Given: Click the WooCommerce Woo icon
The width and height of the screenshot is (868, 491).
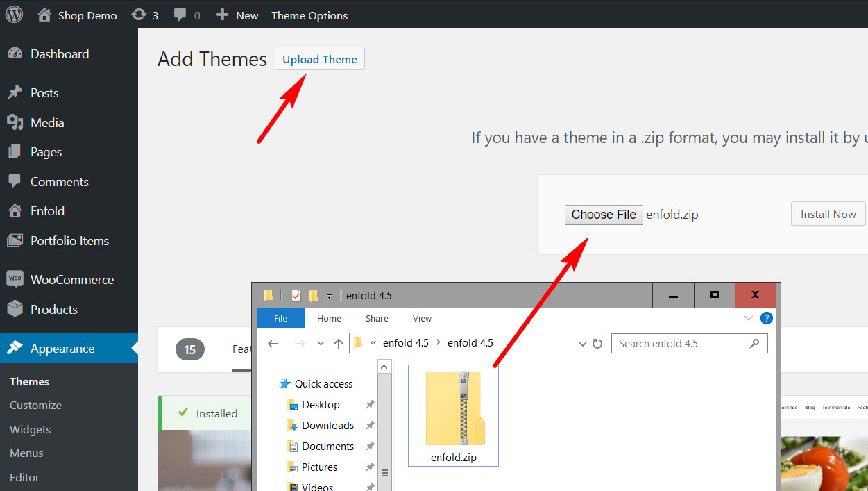Looking at the screenshot, I should pyautogui.click(x=15, y=279).
